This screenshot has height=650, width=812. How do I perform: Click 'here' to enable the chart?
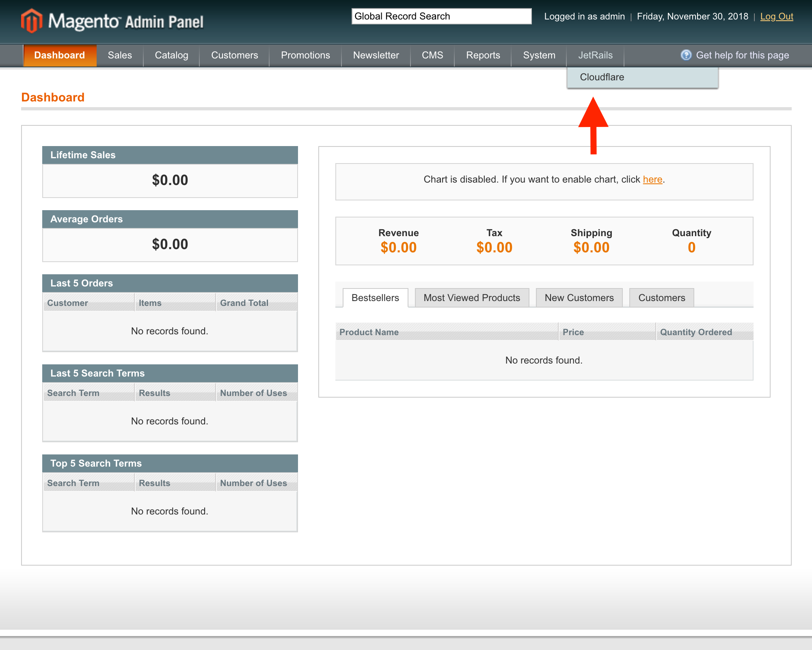(x=652, y=179)
